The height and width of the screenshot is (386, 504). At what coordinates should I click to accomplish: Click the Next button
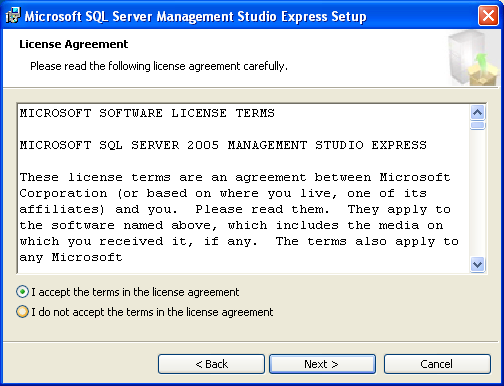tap(322, 364)
